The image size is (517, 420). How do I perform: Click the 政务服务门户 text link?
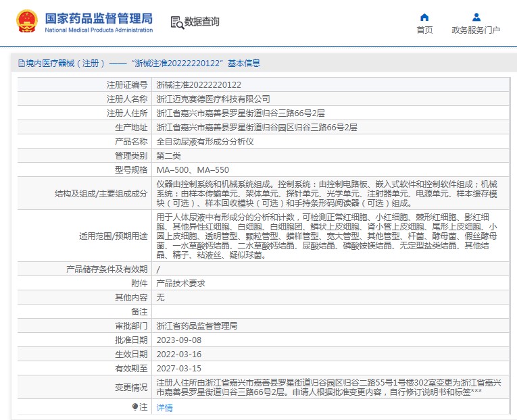(476, 30)
